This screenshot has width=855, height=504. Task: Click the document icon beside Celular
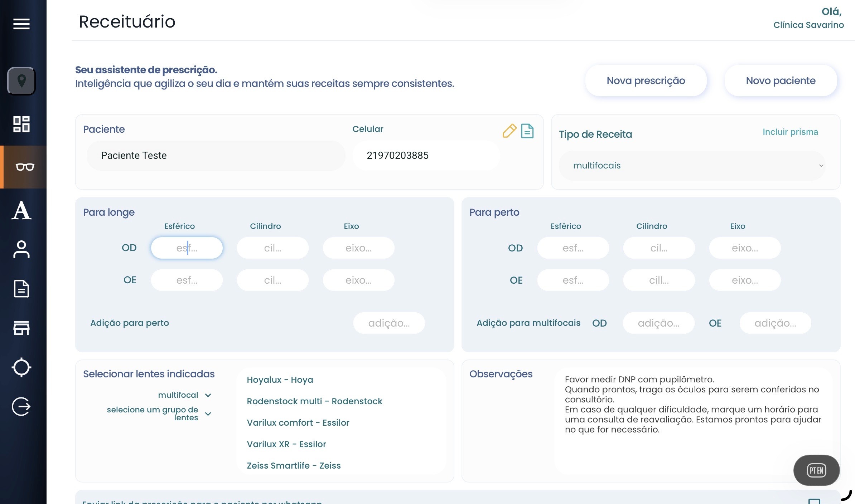point(527,131)
